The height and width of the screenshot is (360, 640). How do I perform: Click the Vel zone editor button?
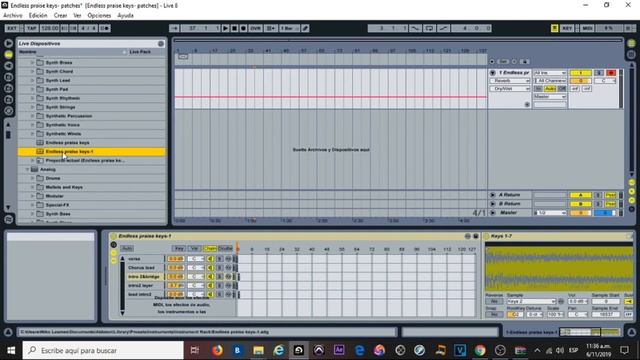tap(194, 248)
